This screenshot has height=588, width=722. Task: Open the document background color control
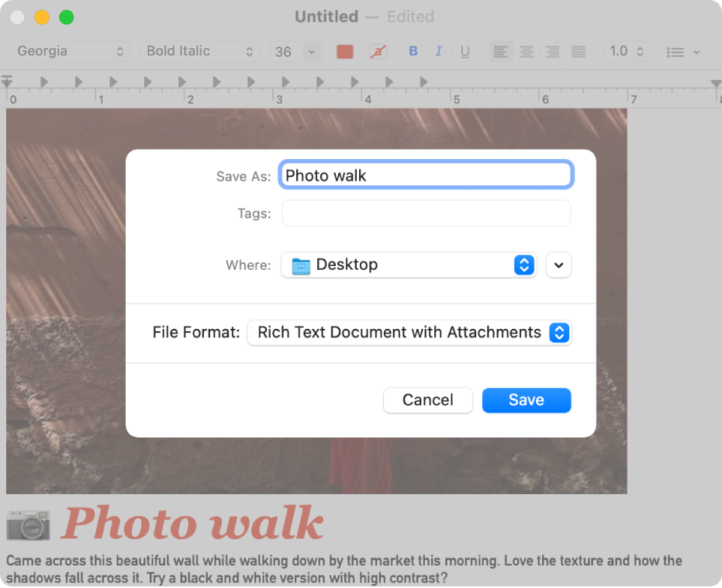tap(378, 51)
